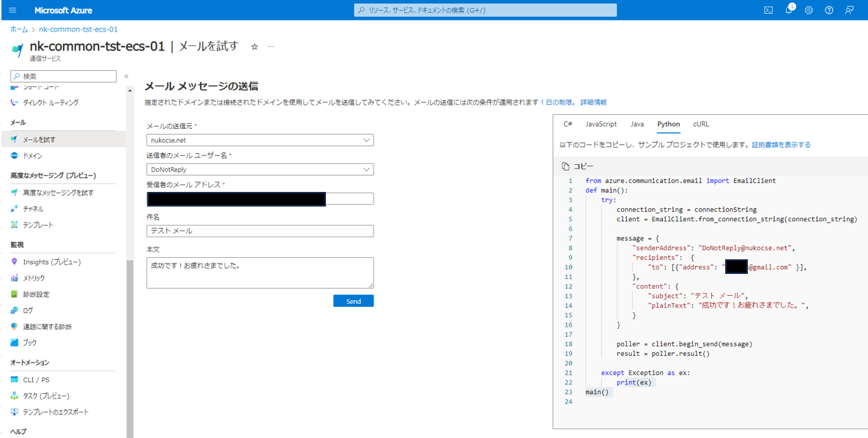Open the 1 日の制限 link
868x438 pixels.
(558, 103)
